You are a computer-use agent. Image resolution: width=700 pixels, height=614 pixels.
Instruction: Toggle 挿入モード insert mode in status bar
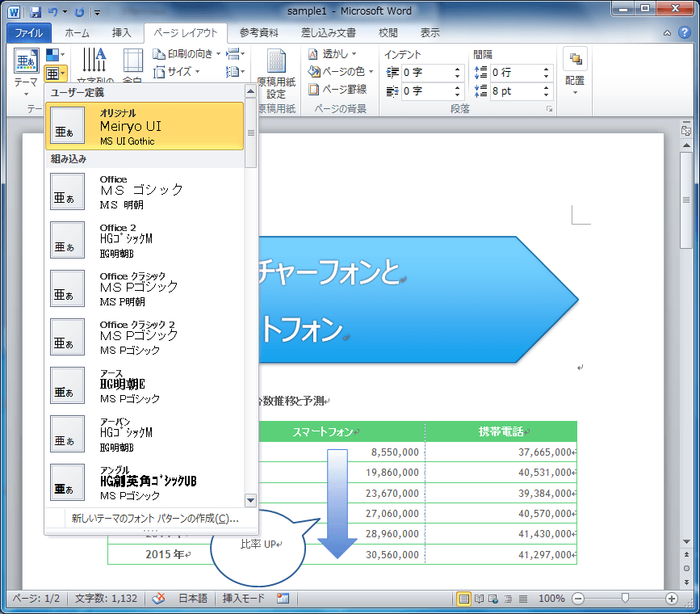[243, 599]
